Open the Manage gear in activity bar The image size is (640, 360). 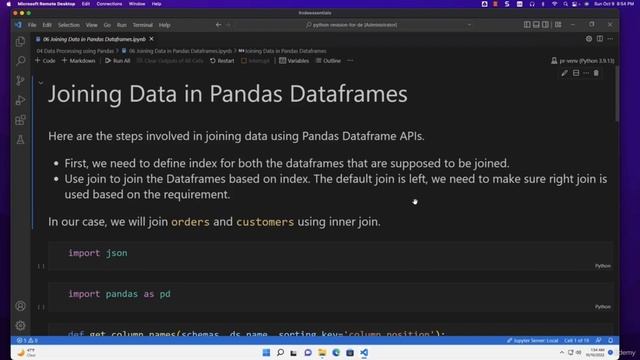pos(20,325)
